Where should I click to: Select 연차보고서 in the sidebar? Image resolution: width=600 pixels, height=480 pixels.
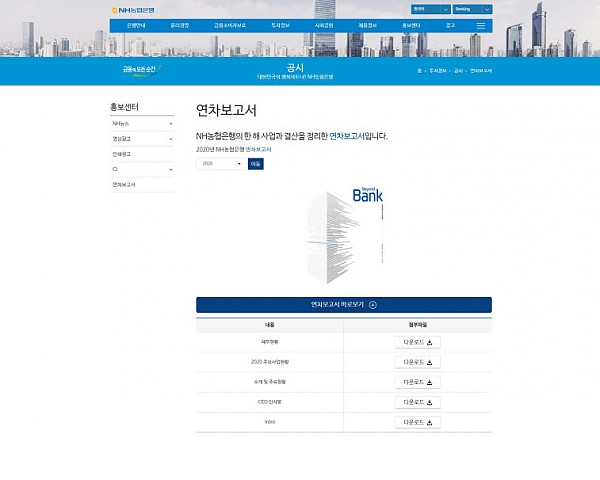pos(142,184)
